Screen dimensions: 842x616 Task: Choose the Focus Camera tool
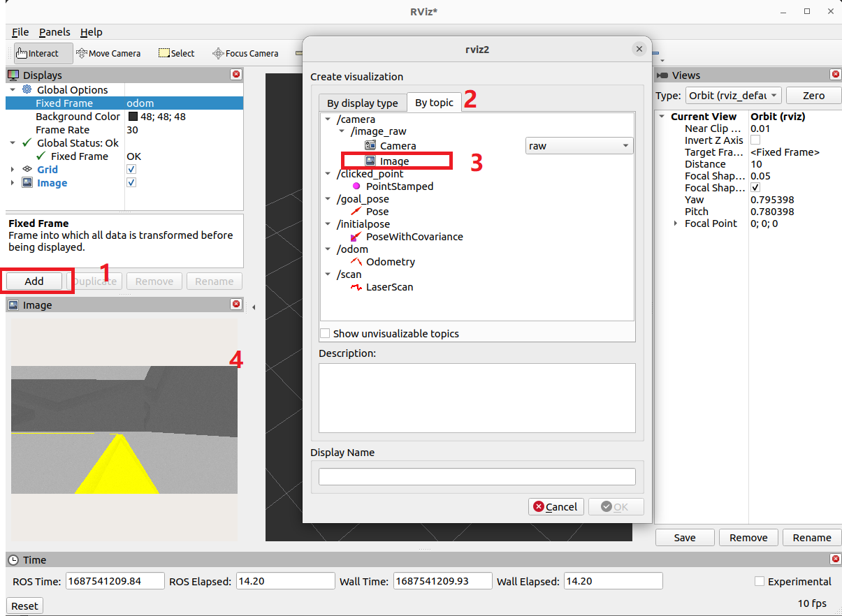(245, 53)
